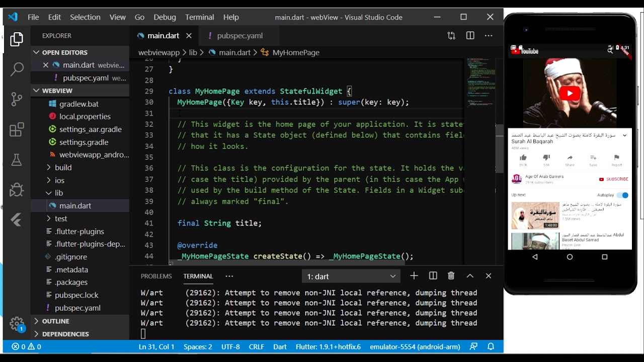Click the notifications bell in status bar
Image resolution: width=644 pixels, height=362 pixels.
(491, 346)
